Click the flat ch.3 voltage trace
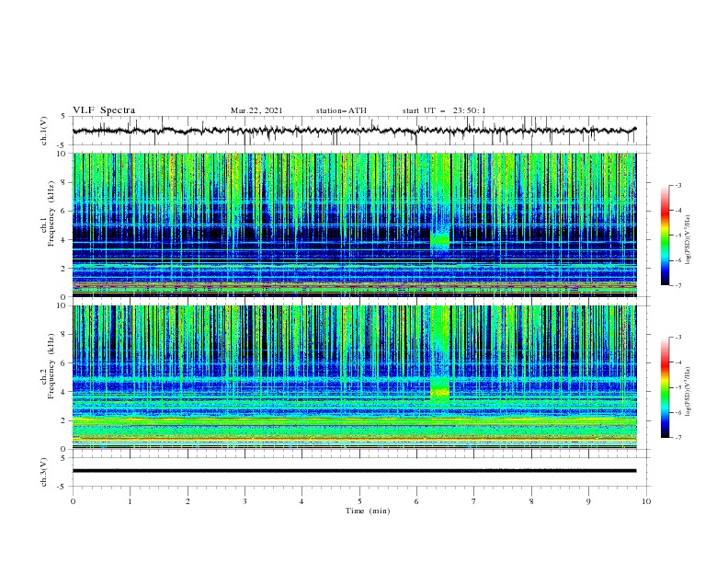The height and width of the screenshot is (563, 728). 354,471
